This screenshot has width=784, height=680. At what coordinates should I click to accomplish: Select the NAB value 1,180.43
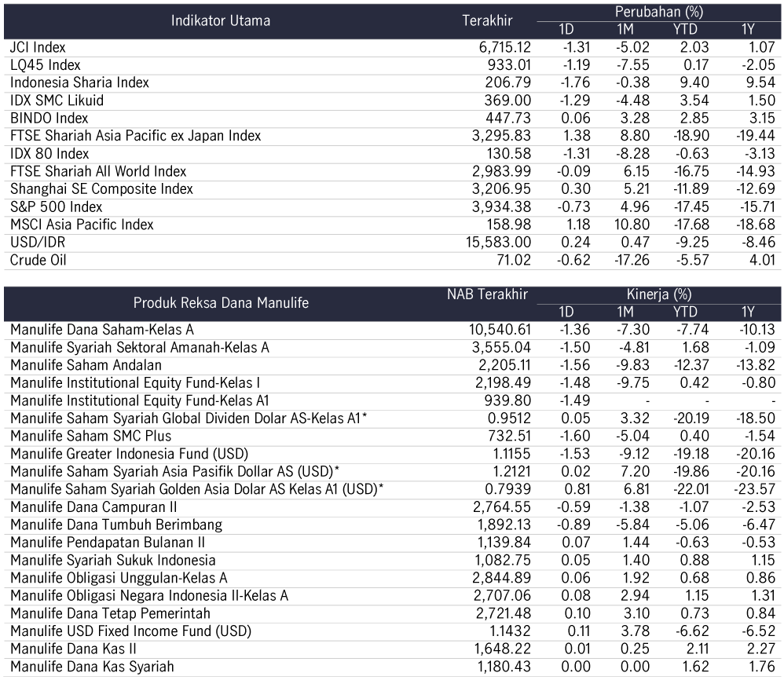point(504,667)
